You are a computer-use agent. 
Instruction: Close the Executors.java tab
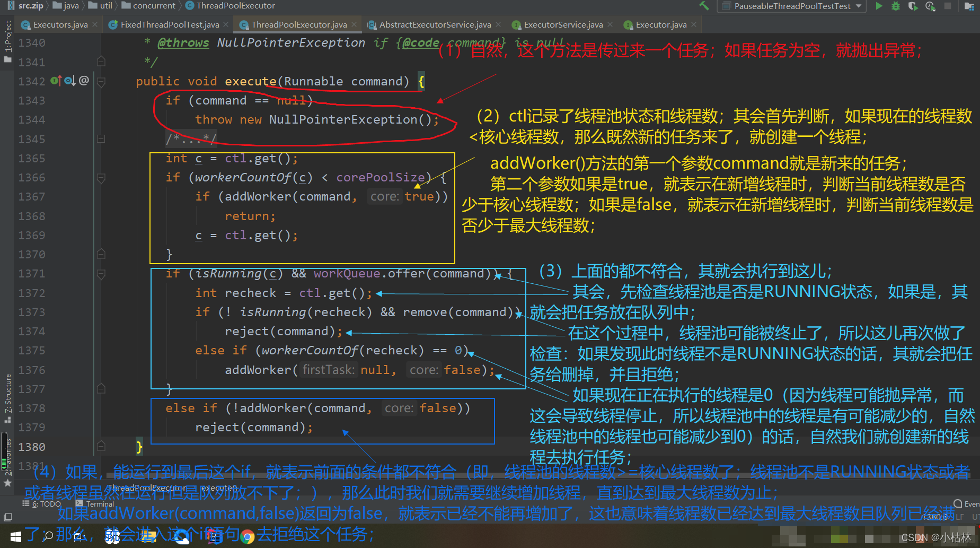point(95,24)
